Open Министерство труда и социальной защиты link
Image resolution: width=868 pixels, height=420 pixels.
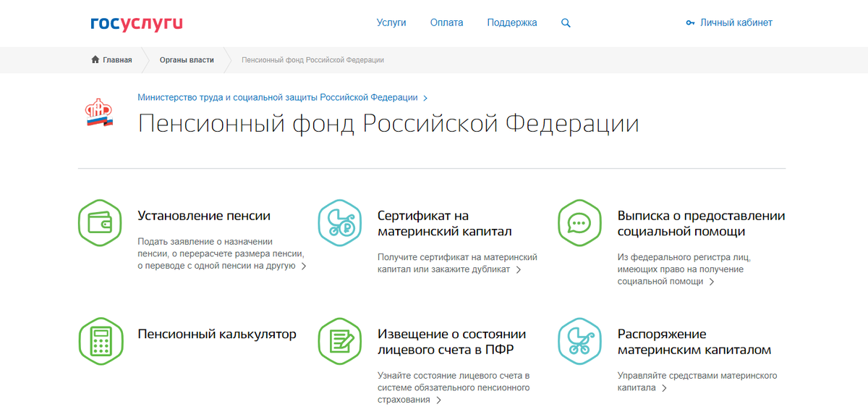[278, 97]
